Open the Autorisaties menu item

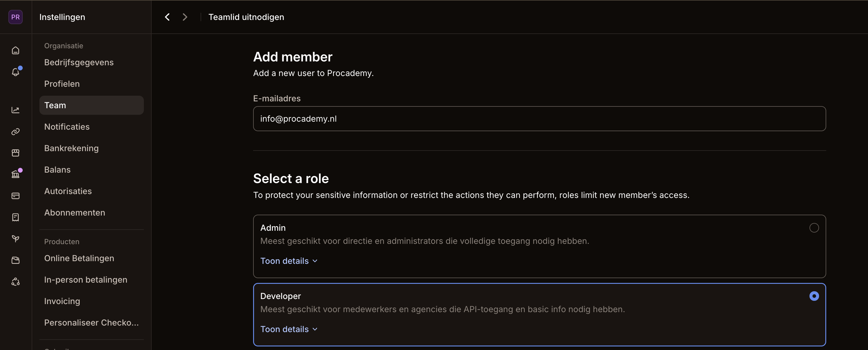point(68,191)
